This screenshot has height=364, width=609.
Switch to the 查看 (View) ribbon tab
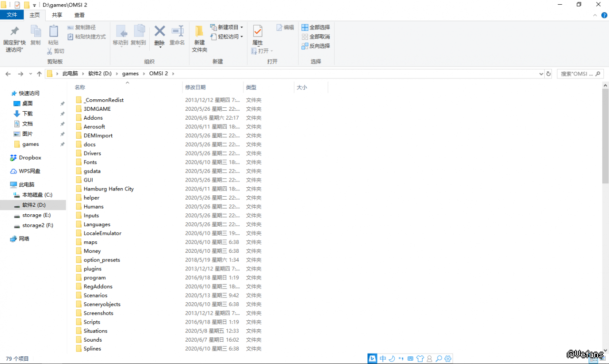pos(79,15)
